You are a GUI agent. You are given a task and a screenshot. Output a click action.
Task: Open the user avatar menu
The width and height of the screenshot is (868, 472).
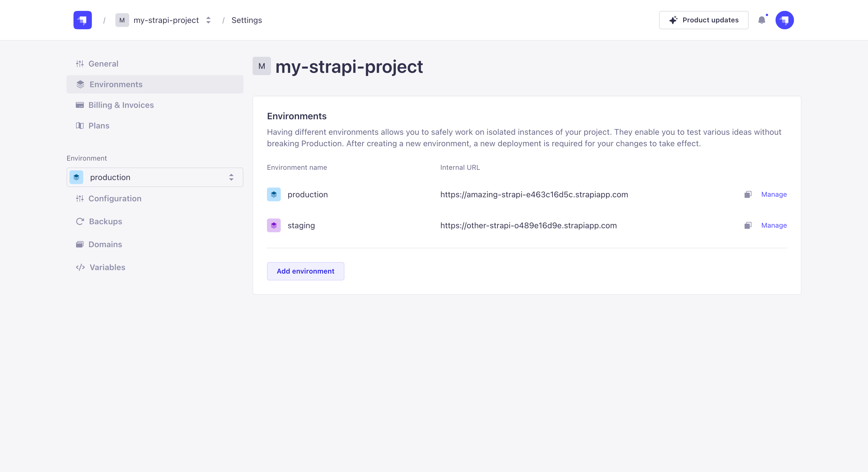tap(784, 20)
